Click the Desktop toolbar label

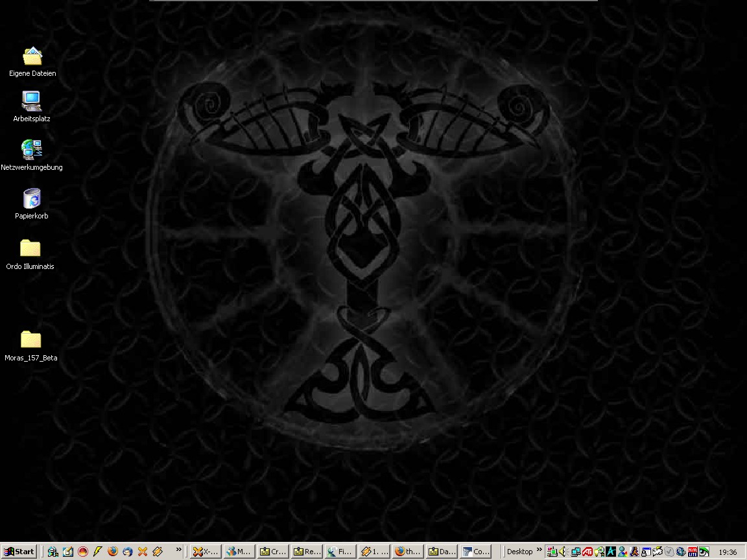(x=519, y=552)
